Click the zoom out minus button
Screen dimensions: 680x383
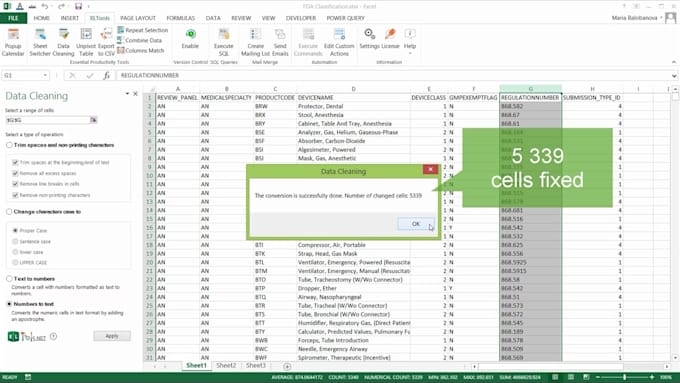(x=598, y=377)
